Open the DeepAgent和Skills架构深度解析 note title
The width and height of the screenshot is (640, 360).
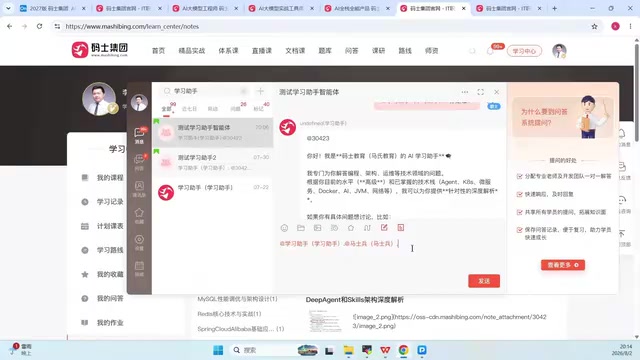tap(355, 300)
